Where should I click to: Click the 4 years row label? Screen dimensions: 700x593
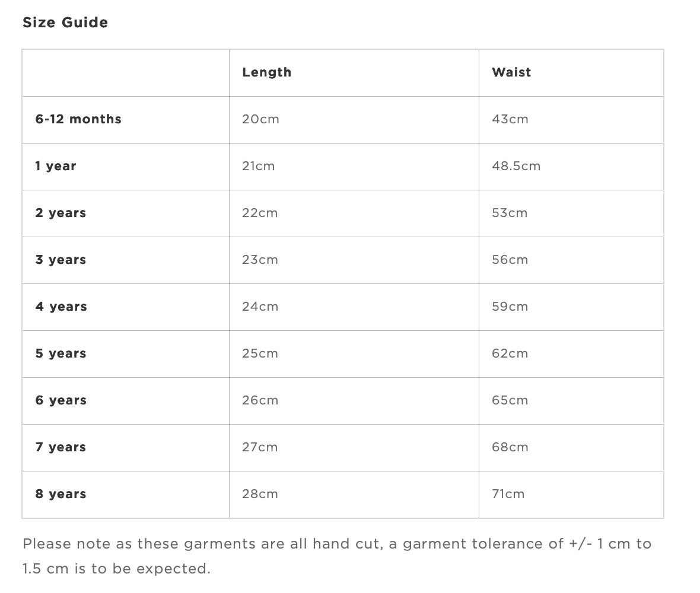[x=61, y=307]
